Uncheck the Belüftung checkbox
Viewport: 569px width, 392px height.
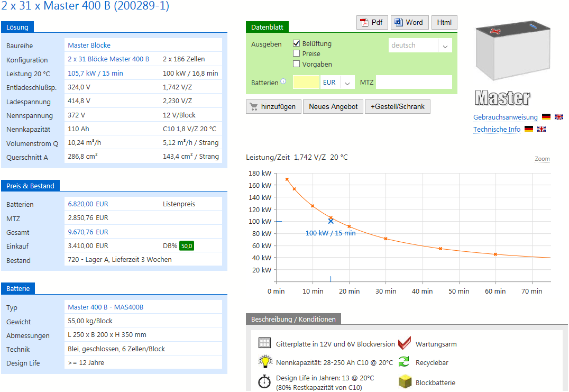pyautogui.click(x=297, y=43)
